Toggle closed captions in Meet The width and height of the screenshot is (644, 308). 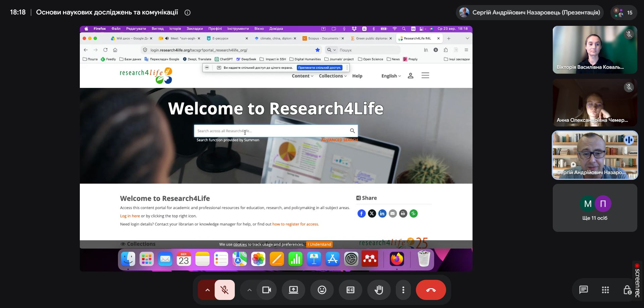[351, 290]
